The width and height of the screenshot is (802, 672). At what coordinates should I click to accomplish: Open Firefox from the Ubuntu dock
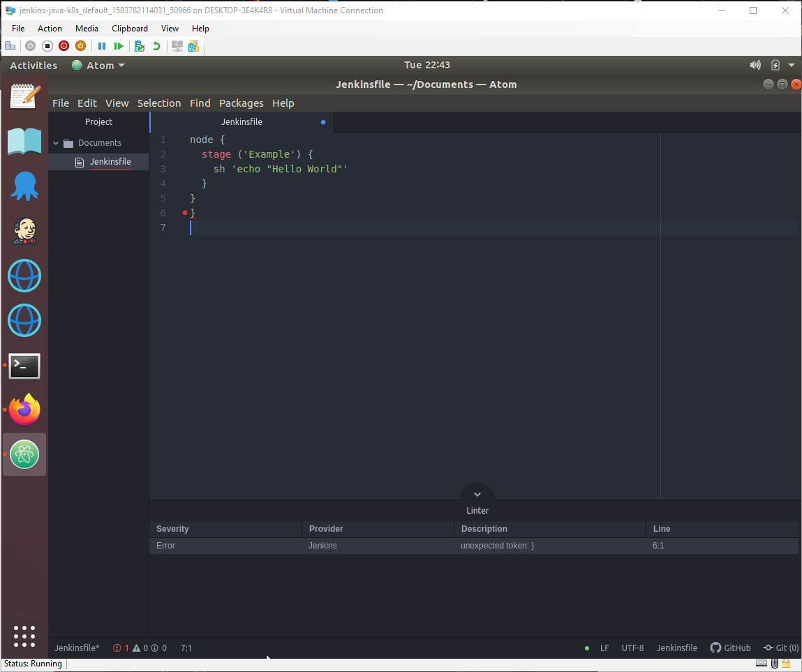coord(24,410)
